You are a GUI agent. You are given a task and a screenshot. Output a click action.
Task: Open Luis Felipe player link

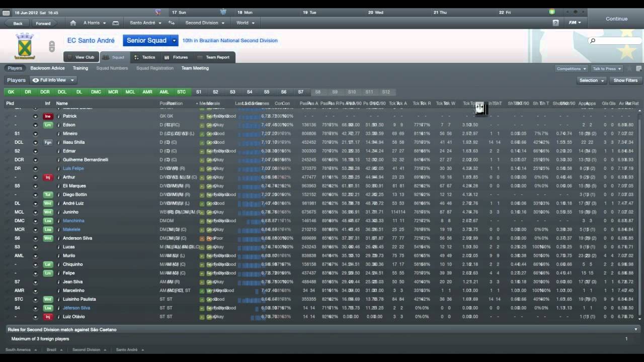pos(73,168)
